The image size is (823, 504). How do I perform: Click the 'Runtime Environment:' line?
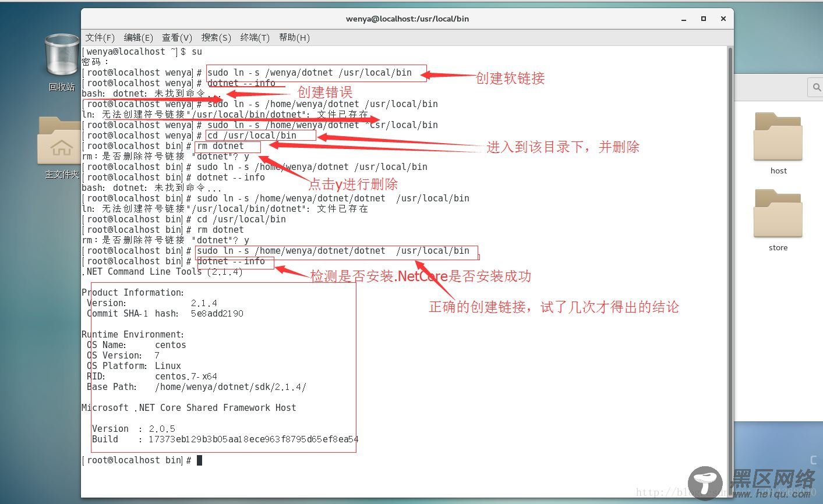[133, 335]
